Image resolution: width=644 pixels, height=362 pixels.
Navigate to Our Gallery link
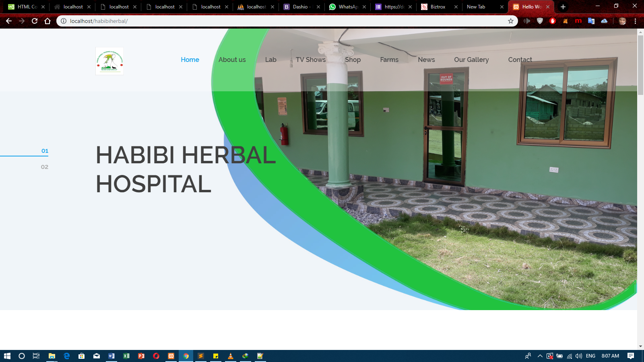(471, 60)
